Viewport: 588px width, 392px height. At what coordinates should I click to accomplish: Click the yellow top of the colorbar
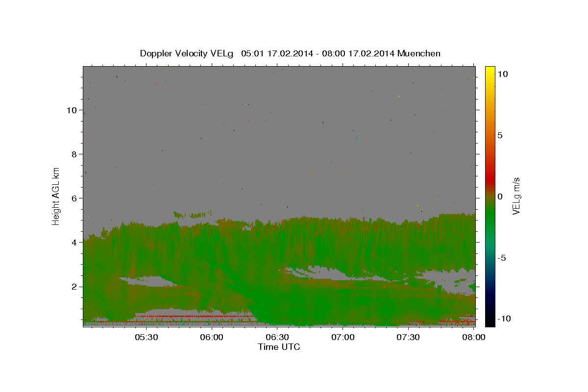490,70
